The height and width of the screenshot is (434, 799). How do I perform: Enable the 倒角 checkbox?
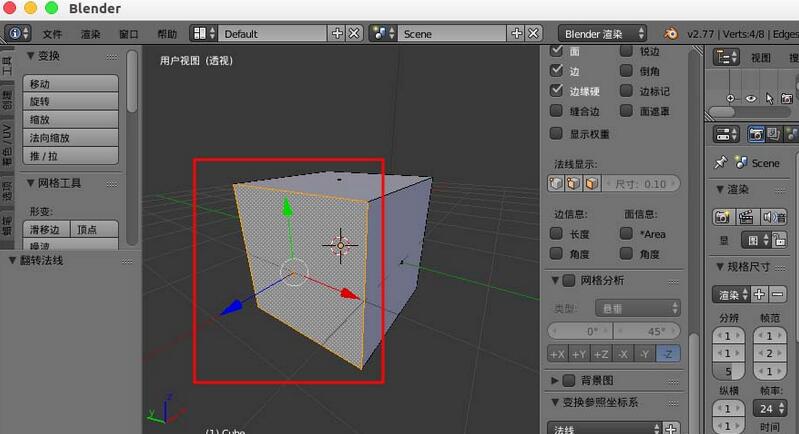(x=626, y=70)
